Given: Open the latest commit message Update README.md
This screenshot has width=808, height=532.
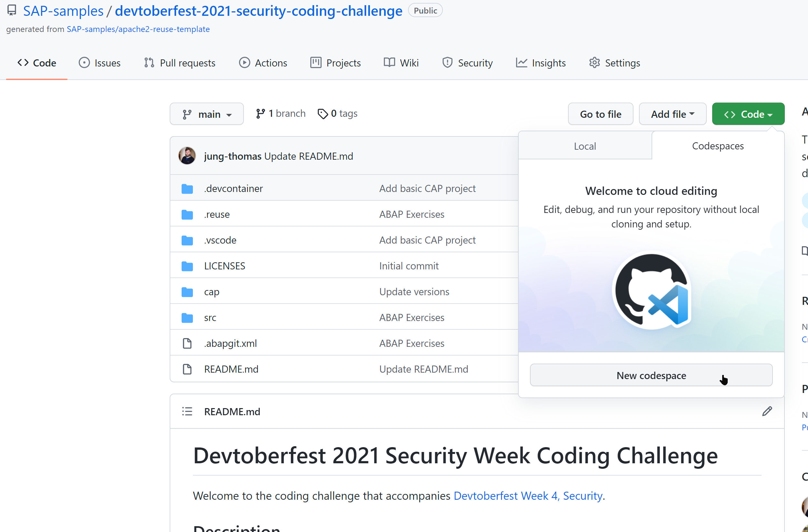Looking at the screenshot, I should (309, 156).
